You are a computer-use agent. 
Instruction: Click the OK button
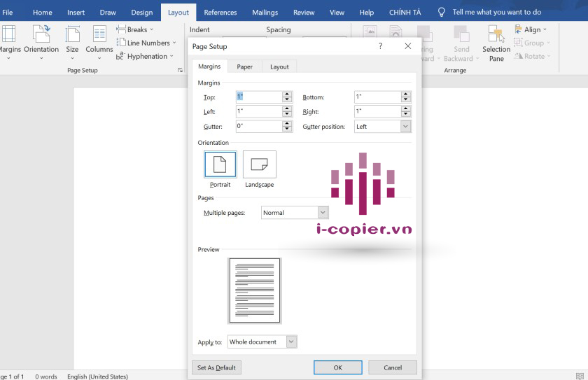(337, 367)
